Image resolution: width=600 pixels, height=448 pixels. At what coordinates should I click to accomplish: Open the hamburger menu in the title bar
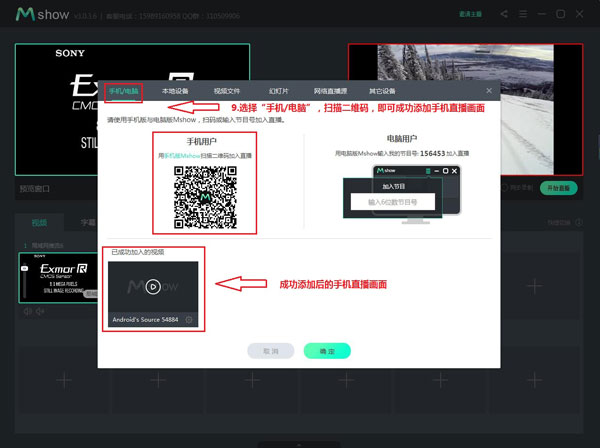(x=523, y=14)
